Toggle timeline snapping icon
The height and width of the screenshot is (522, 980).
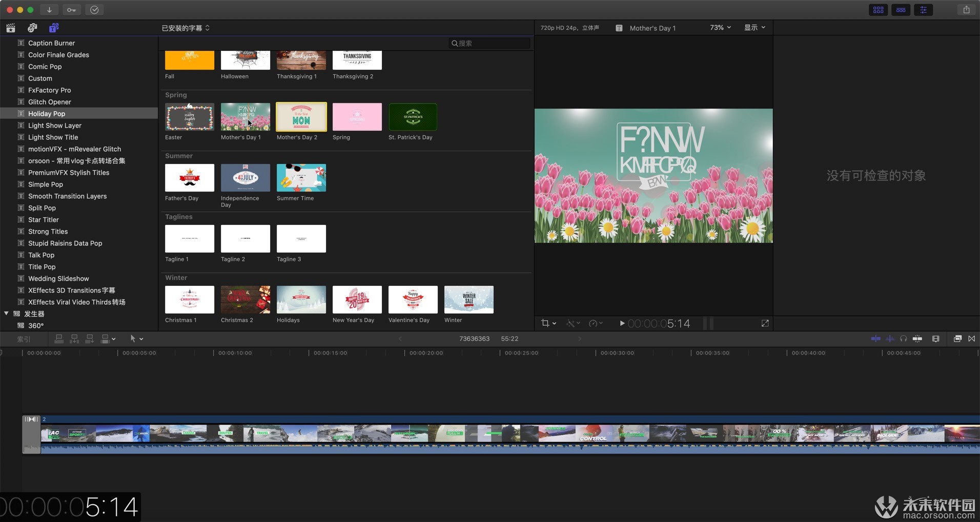pos(917,339)
